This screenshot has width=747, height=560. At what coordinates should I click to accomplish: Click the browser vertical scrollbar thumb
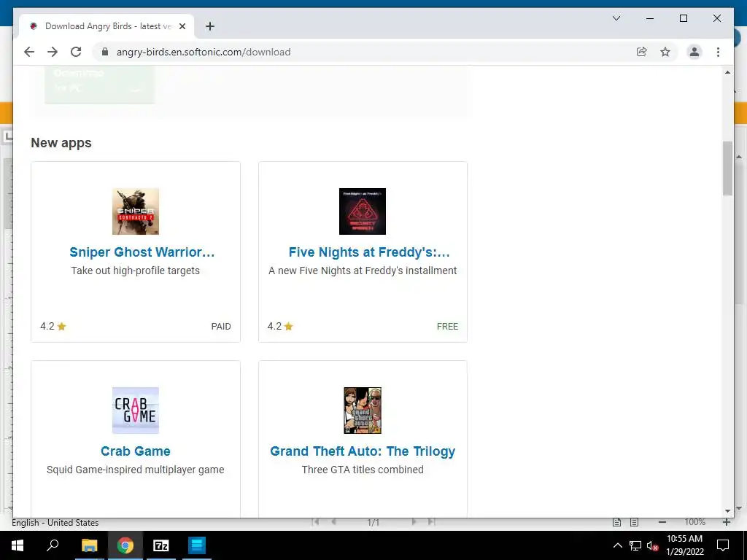click(x=727, y=168)
